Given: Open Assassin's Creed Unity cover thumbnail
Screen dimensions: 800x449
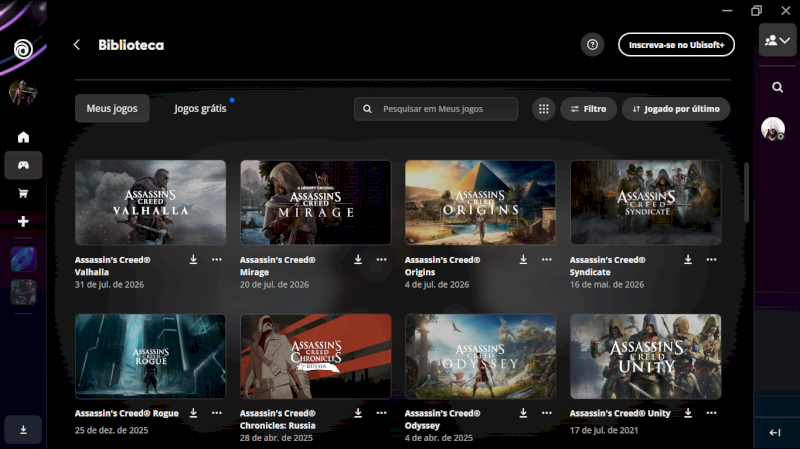Looking at the screenshot, I should coord(646,356).
